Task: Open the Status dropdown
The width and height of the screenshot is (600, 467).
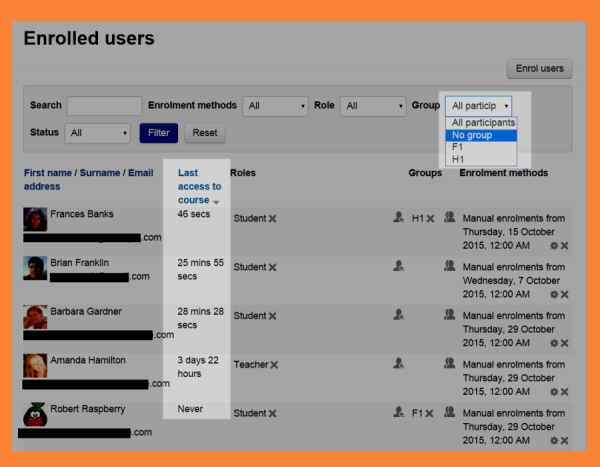Action: click(x=97, y=132)
